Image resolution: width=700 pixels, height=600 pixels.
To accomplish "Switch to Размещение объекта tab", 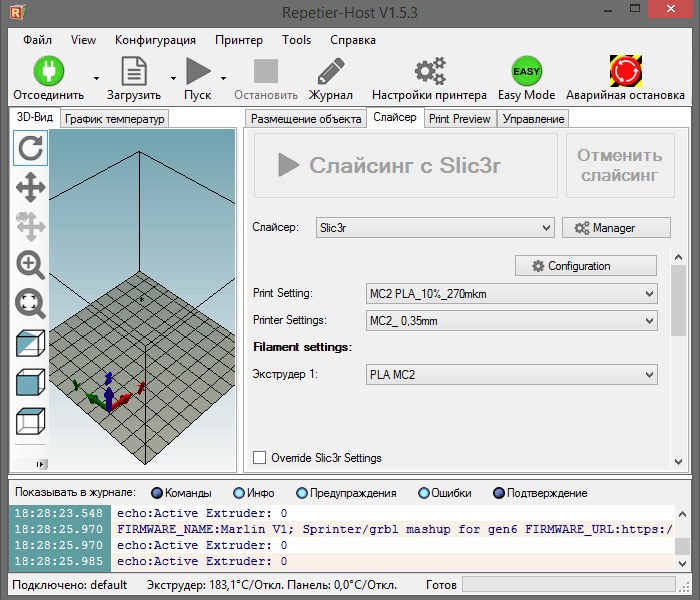I will 306,119.
